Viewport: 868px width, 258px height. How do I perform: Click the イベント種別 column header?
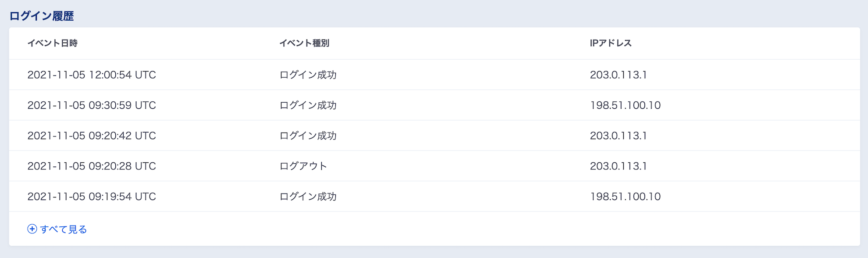[x=304, y=43]
